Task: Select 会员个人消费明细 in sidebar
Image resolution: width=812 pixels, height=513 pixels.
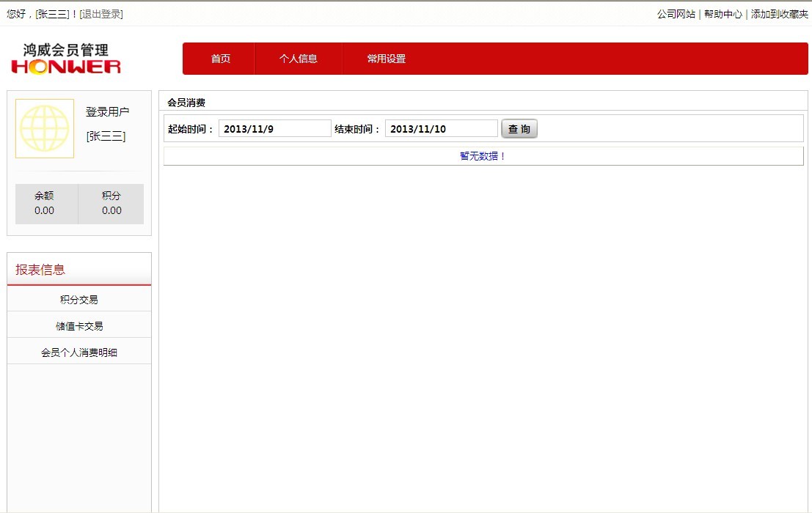Action: 79,352
